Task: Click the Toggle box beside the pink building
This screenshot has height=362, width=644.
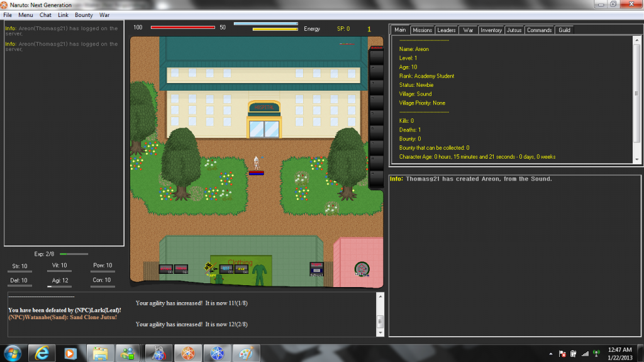Action: point(316,269)
